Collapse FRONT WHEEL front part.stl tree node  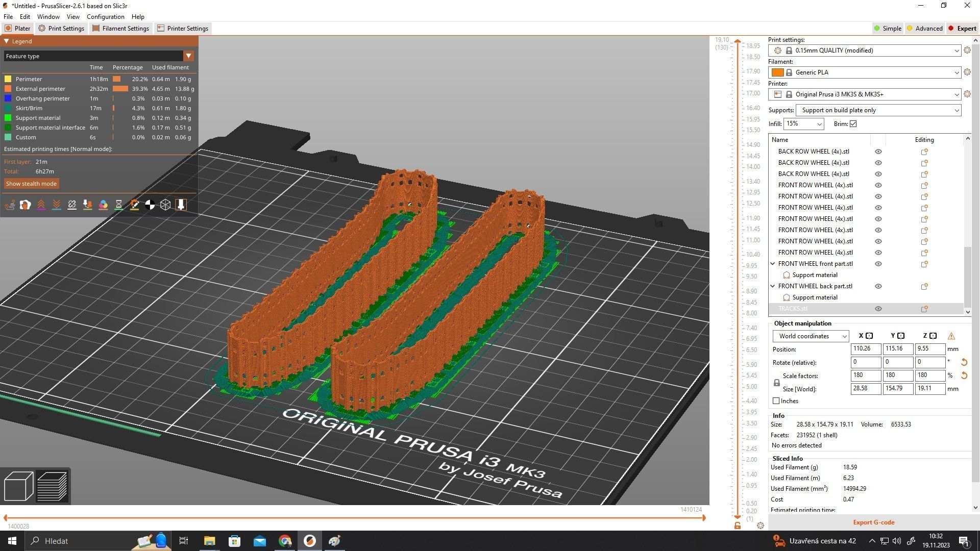773,264
